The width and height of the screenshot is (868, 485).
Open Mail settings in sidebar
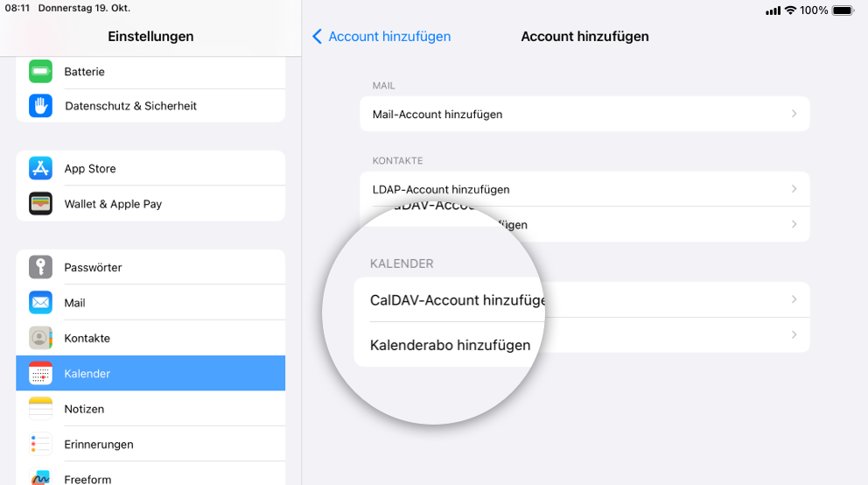point(150,302)
